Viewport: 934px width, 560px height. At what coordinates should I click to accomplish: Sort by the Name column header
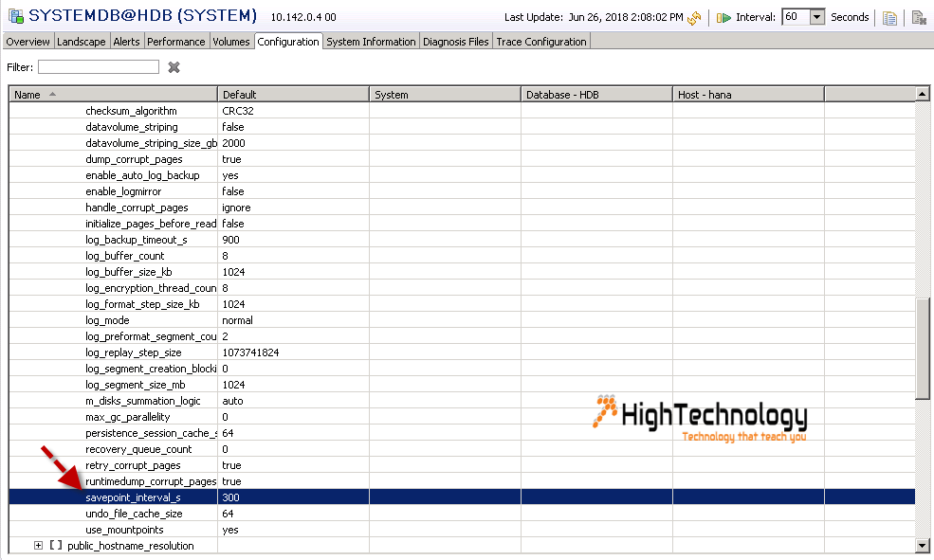click(x=113, y=94)
